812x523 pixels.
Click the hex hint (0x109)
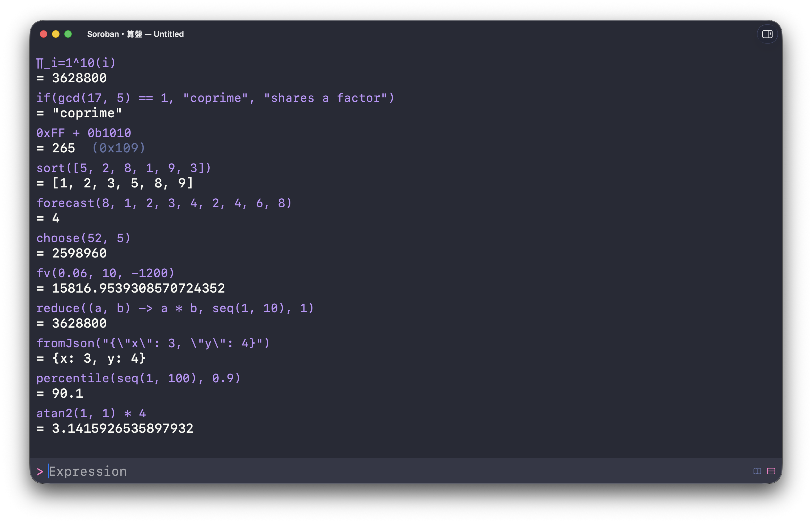click(x=119, y=148)
